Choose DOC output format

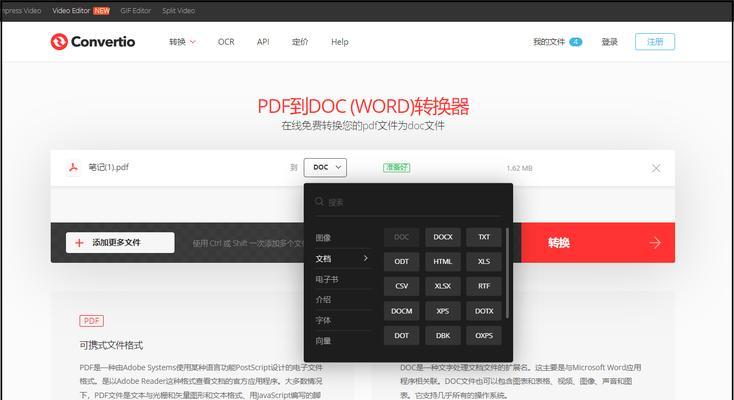click(x=402, y=237)
